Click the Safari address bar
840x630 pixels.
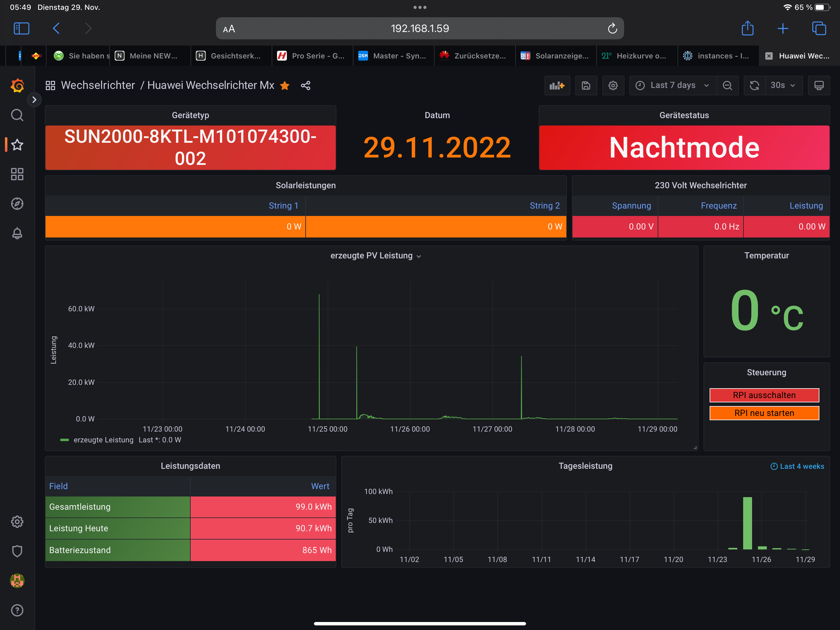tap(419, 29)
